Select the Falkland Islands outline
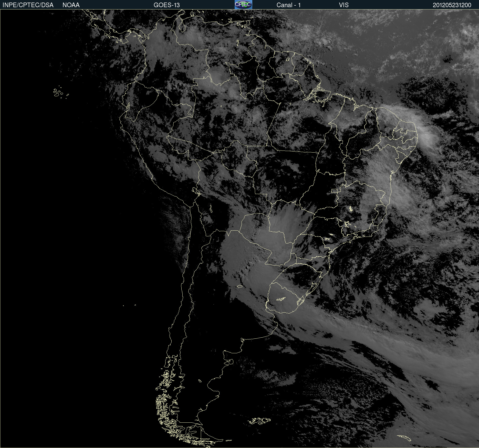 coord(259,421)
